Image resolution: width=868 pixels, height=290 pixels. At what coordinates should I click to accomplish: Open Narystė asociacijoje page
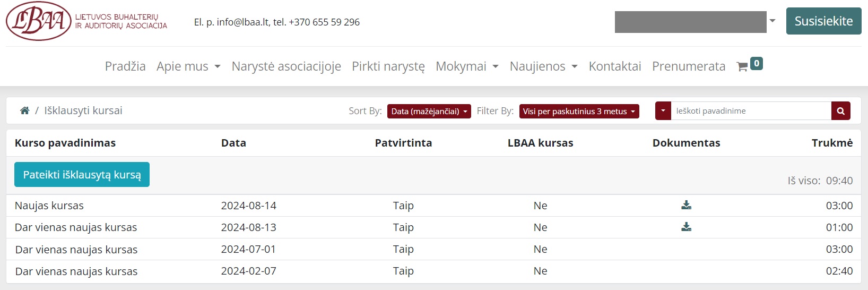click(x=286, y=66)
